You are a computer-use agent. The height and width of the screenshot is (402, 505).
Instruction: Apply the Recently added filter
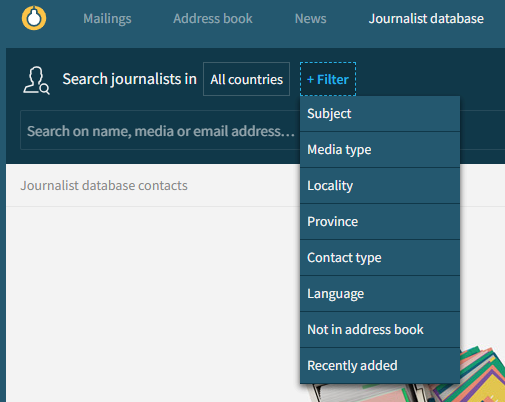tap(380, 366)
